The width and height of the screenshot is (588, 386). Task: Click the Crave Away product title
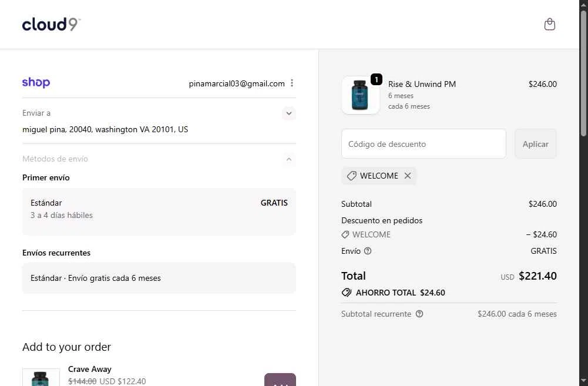90,369
